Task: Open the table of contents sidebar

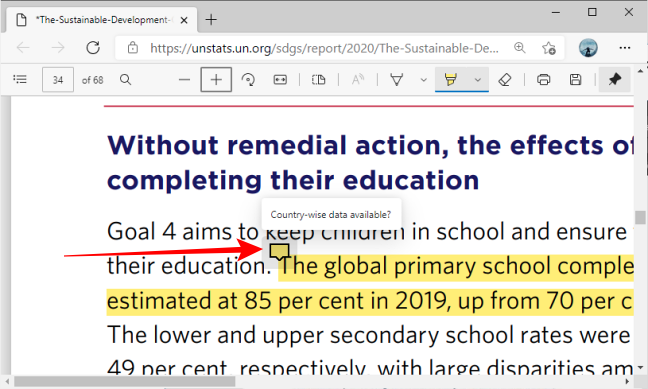Action: [20, 79]
